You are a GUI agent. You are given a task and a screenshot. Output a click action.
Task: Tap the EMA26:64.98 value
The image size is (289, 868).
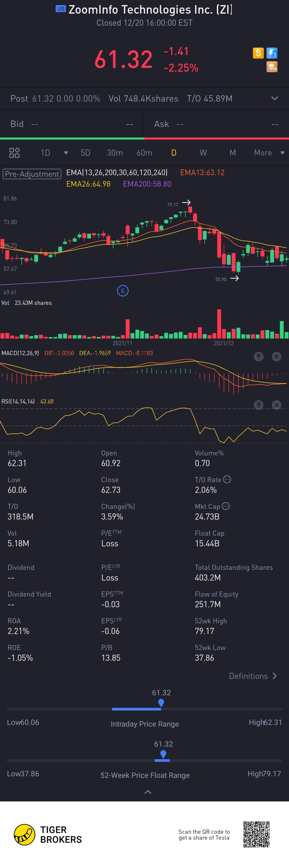pyautogui.click(x=88, y=184)
